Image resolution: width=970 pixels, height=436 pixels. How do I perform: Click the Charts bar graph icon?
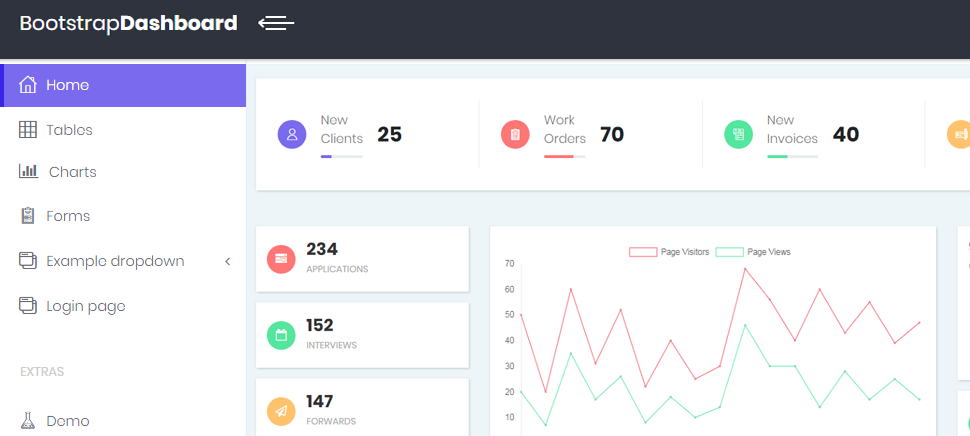pos(28,171)
